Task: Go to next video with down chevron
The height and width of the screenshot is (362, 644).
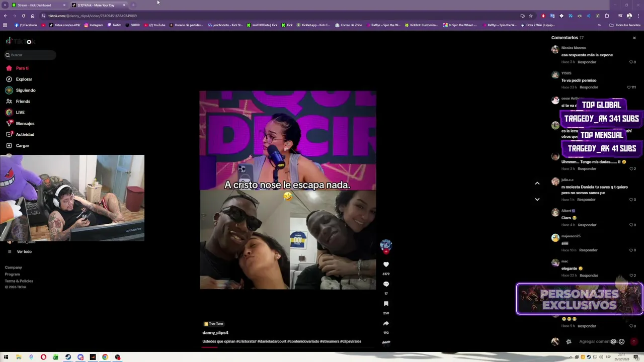Action: click(537, 200)
